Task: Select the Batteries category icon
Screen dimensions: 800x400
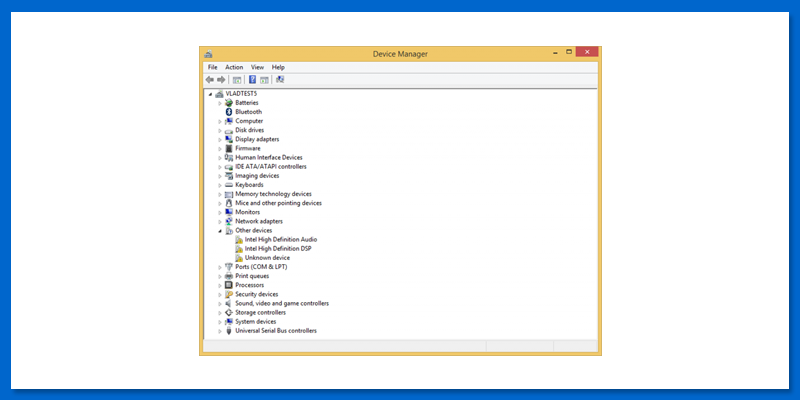Action: (229, 103)
